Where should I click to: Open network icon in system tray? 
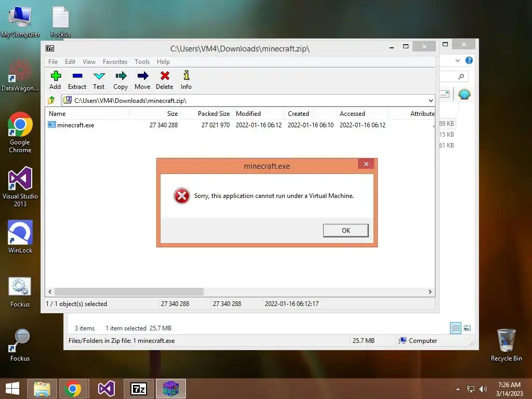pos(471,389)
